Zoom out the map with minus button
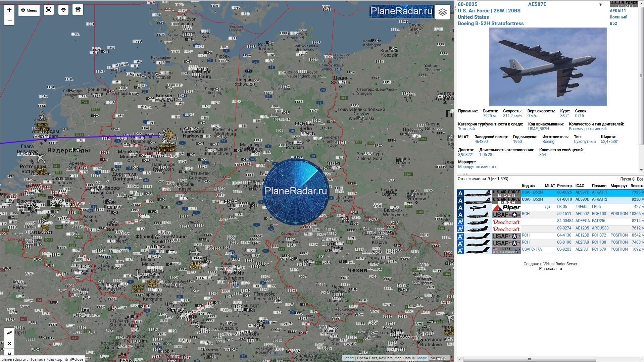Viewport: 644px width, 362px height. click(x=9, y=20)
